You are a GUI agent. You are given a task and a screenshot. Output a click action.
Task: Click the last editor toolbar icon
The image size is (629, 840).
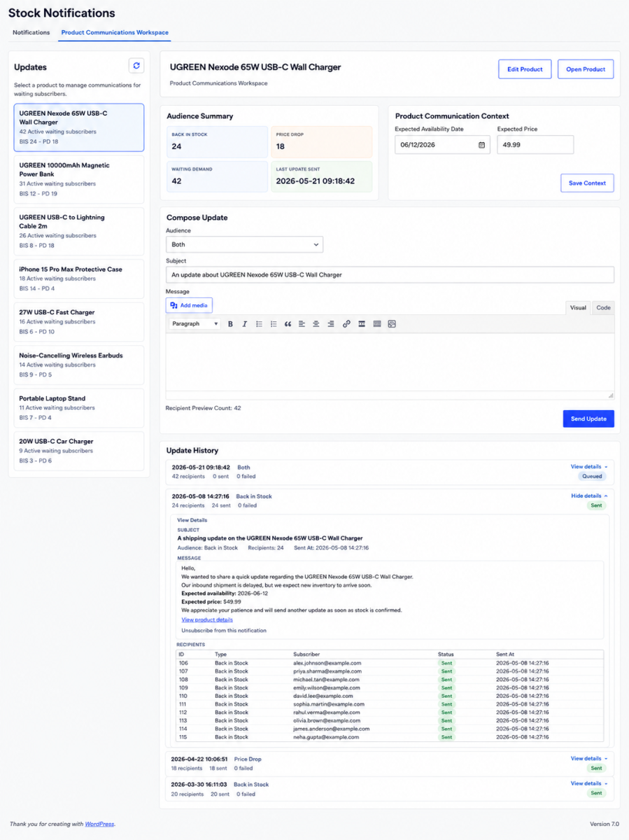pos(392,324)
